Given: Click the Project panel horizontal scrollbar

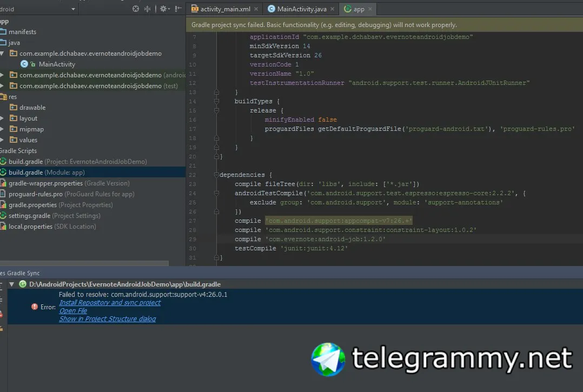Looking at the screenshot, I should 84,263.
